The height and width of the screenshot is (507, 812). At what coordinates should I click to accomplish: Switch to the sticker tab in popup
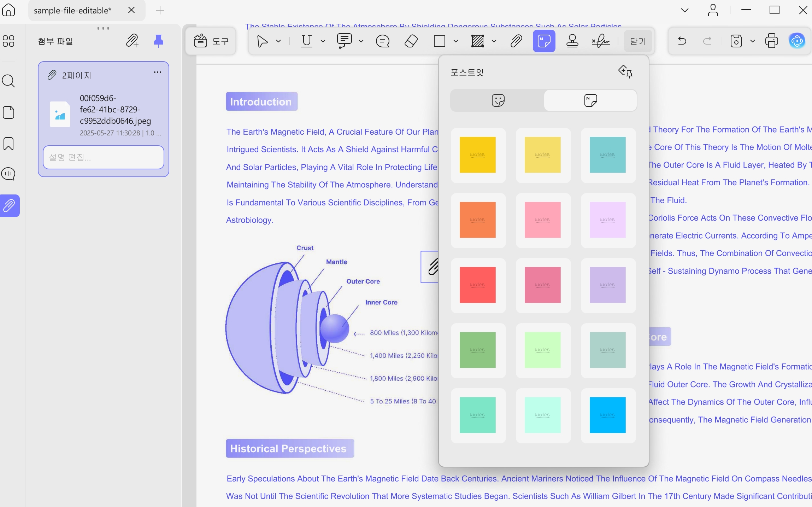[498, 100]
